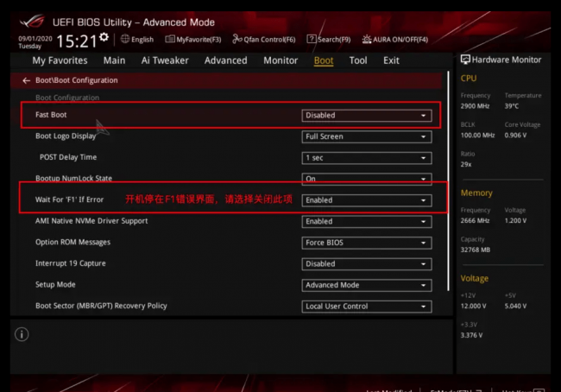Open Setup Mode dropdown

(367, 285)
